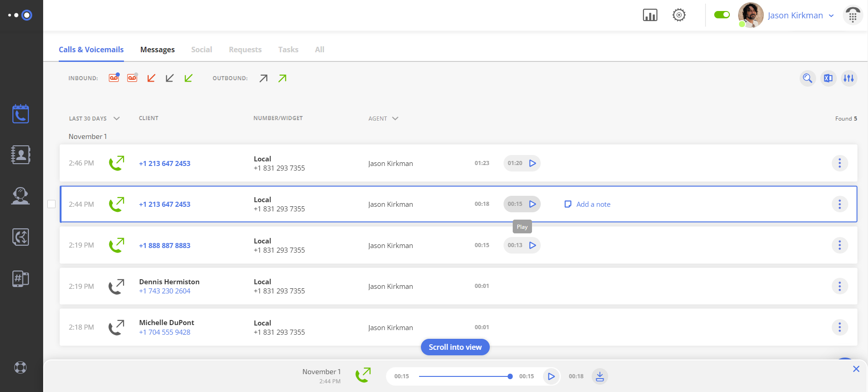Click the Dennis Hermiston client name
The height and width of the screenshot is (392, 868).
pos(169,282)
